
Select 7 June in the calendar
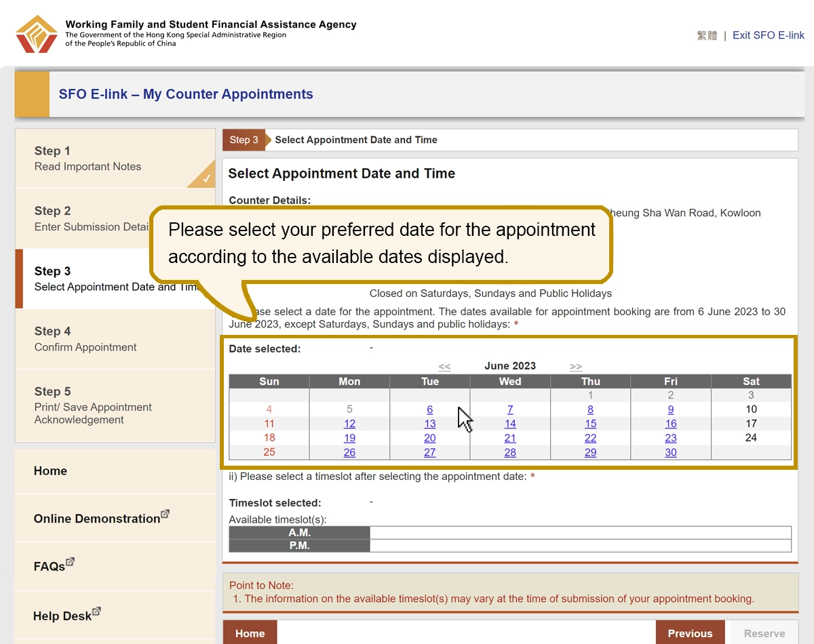click(510, 409)
